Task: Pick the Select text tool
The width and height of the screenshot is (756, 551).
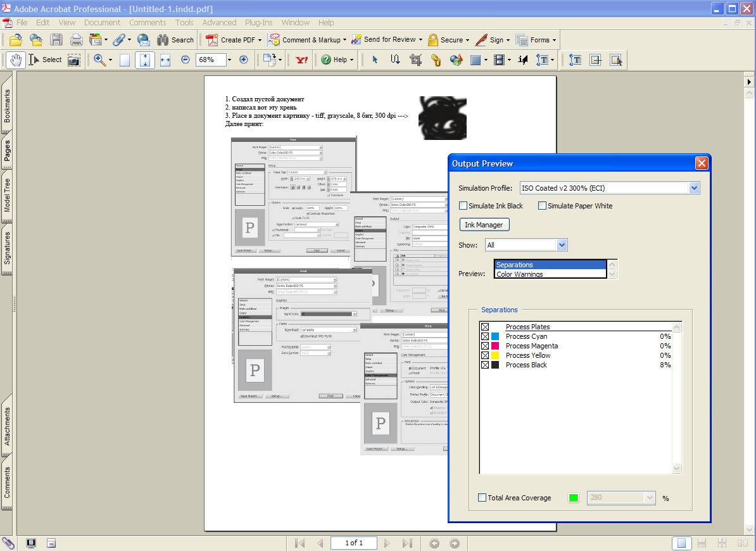Action: [x=46, y=60]
